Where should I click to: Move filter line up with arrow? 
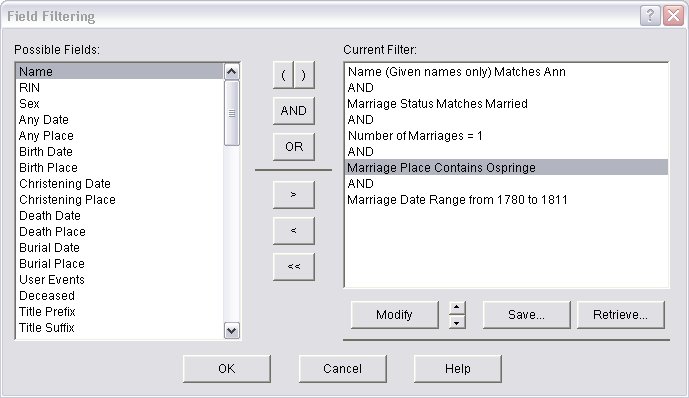(457, 308)
